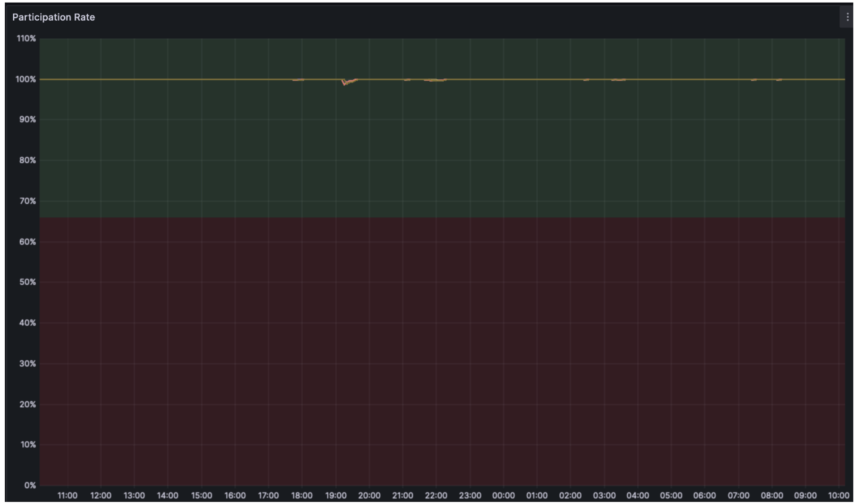This screenshot has width=860, height=504.
Task: Click the red dip near 19:15
Action: (x=345, y=83)
